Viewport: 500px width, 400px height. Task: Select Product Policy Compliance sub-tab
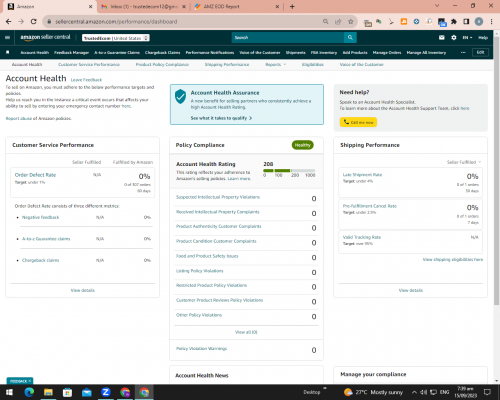click(x=162, y=64)
